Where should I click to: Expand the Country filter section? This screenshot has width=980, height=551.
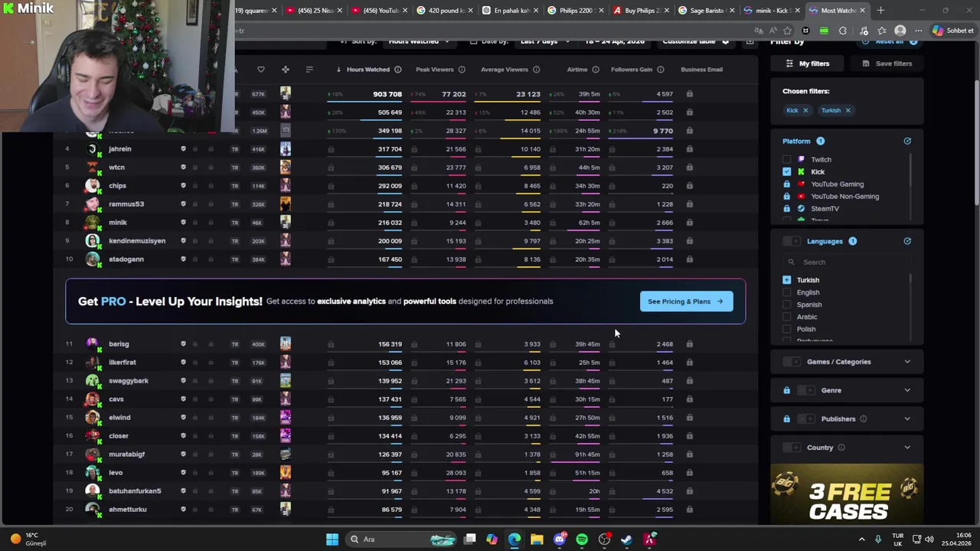(x=907, y=448)
